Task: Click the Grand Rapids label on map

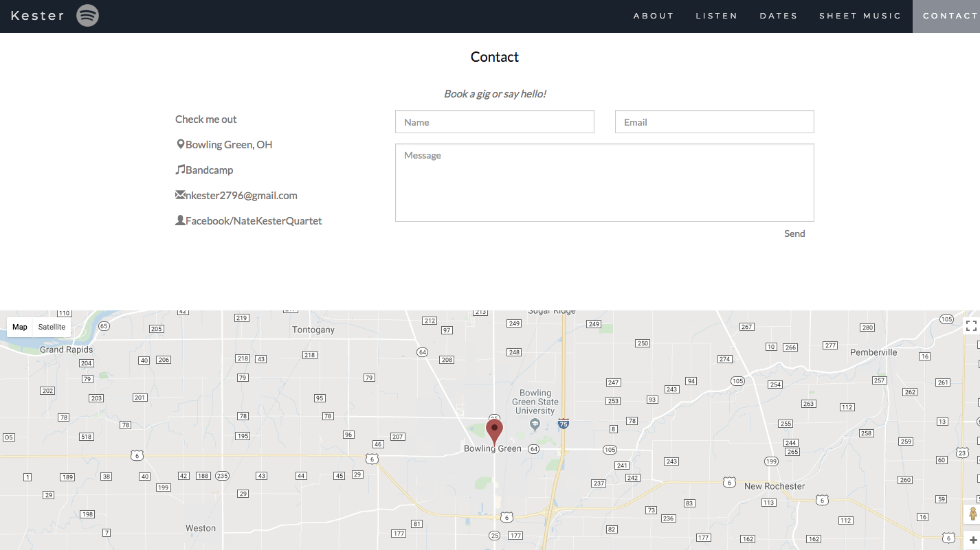Action: [x=66, y=350]
